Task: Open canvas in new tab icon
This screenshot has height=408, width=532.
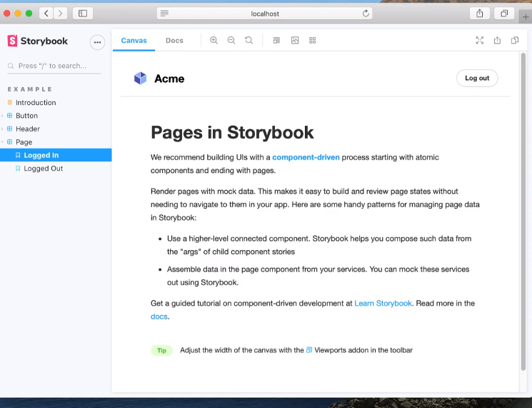Action: (x=497, y=41)
